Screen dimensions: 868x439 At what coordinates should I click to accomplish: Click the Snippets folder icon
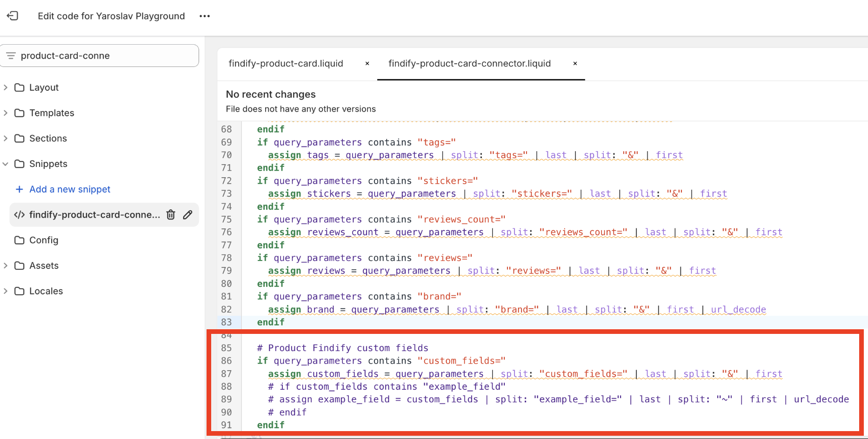[19, 164]
